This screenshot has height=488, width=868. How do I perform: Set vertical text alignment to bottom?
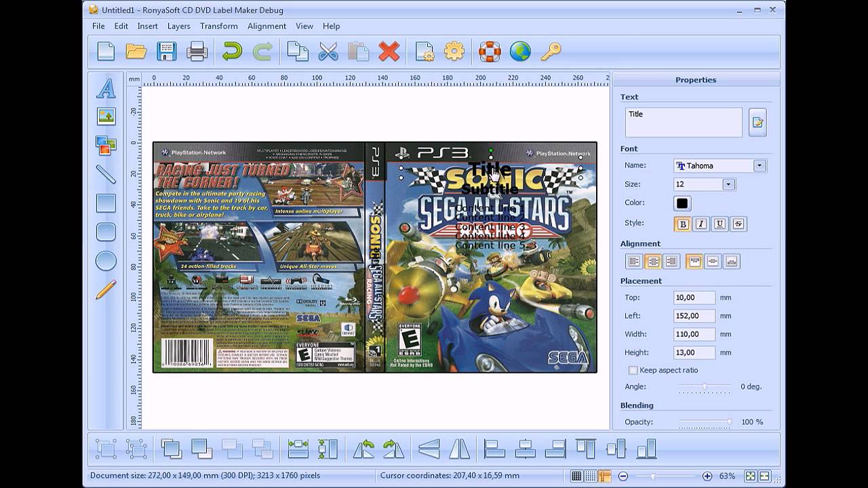tap(732, 261)
